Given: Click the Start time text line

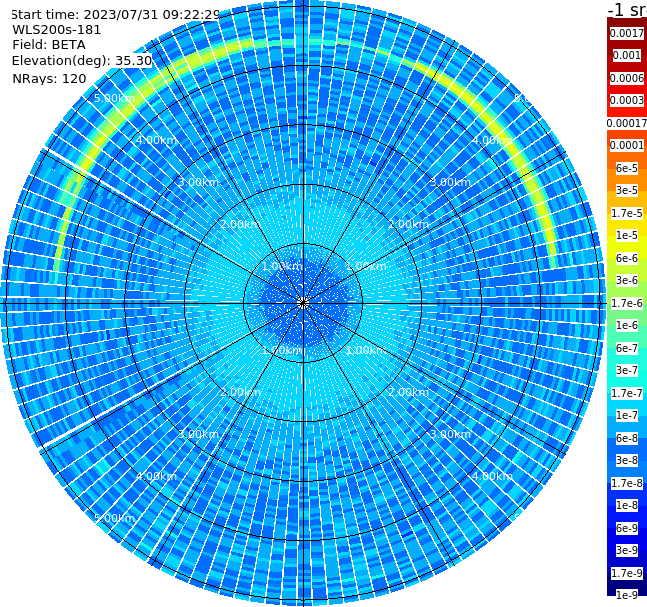Looking at the screenshot, I should [x=116, y=14].
